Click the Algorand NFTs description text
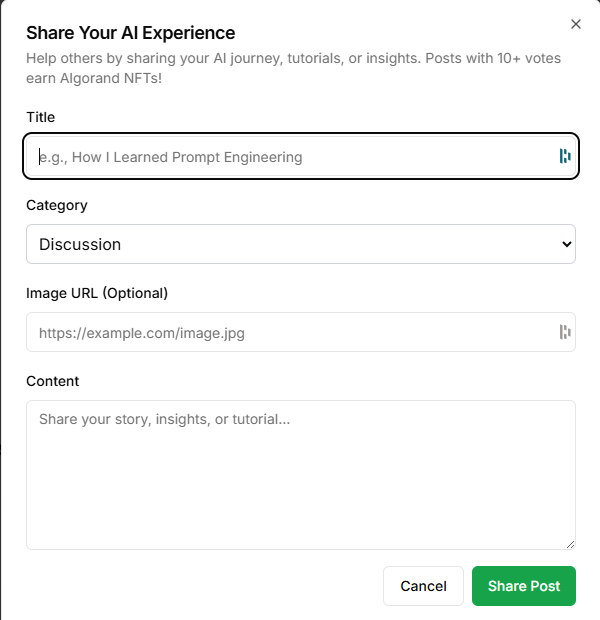 292,68
